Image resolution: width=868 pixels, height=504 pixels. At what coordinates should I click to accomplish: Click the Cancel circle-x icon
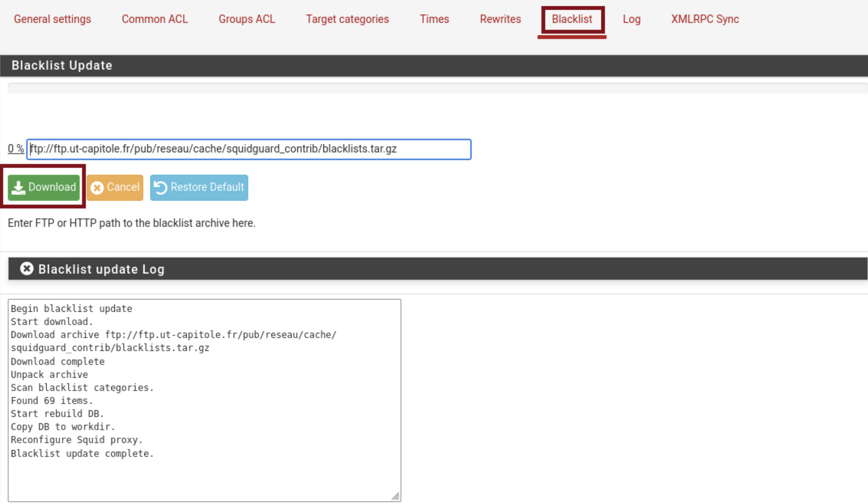click(97, 188)
